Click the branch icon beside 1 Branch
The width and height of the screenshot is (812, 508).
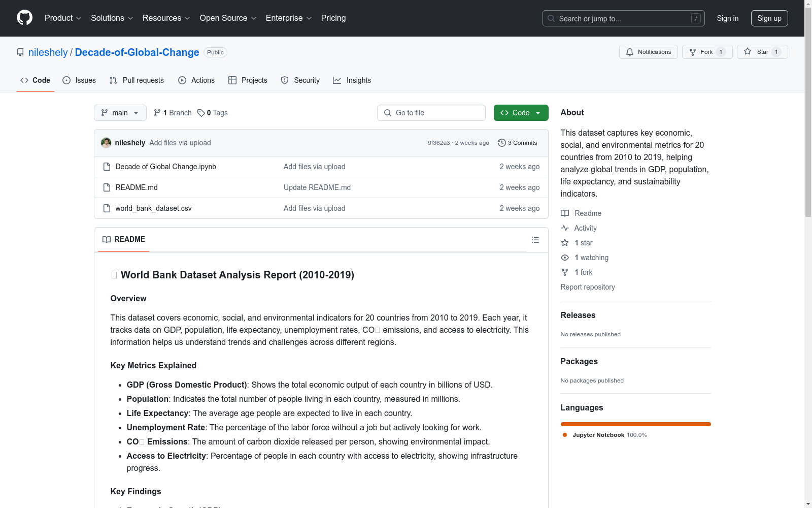(x=157, y=113)
